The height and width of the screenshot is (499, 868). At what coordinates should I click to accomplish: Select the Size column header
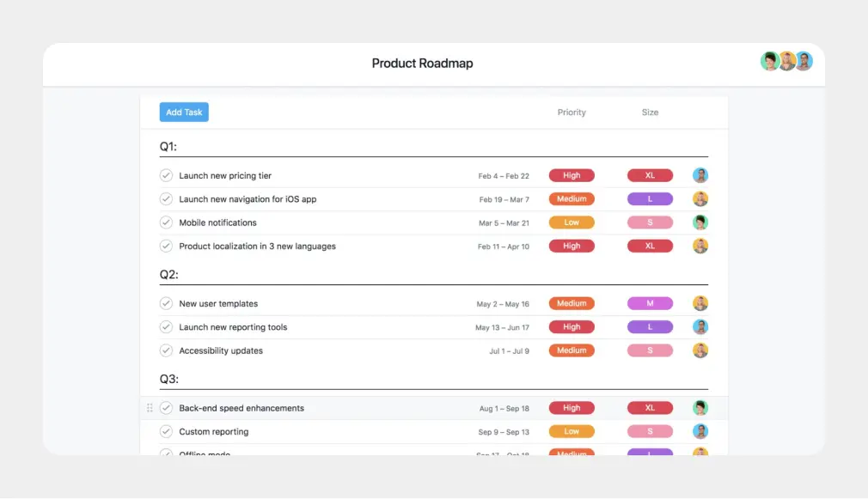click(650, 113)
